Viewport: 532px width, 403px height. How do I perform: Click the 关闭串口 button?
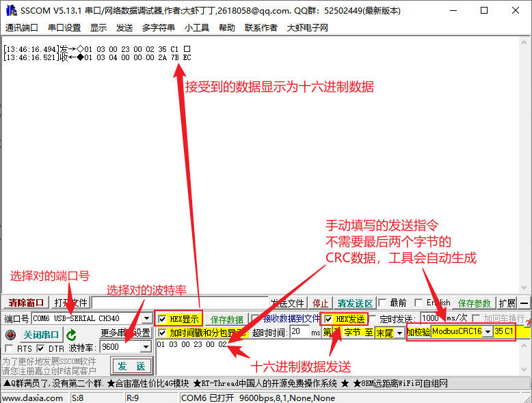coord(41,335)
